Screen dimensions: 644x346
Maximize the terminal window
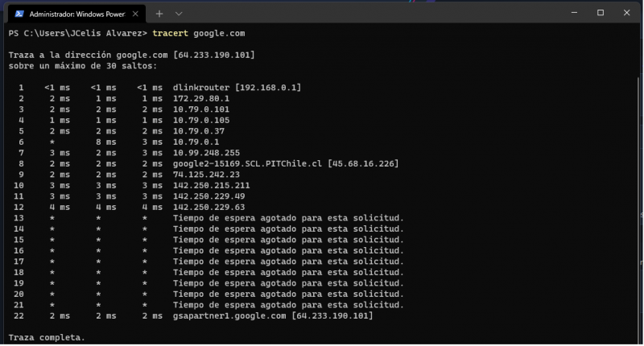tap(601, 13)
